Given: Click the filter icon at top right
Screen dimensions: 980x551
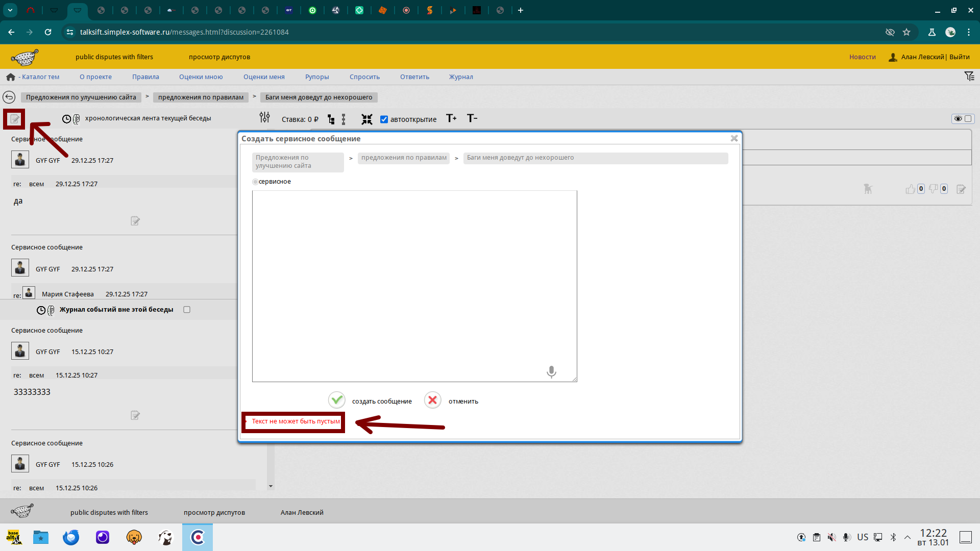Looking at the screenshot, I should (x=969, y=77).
